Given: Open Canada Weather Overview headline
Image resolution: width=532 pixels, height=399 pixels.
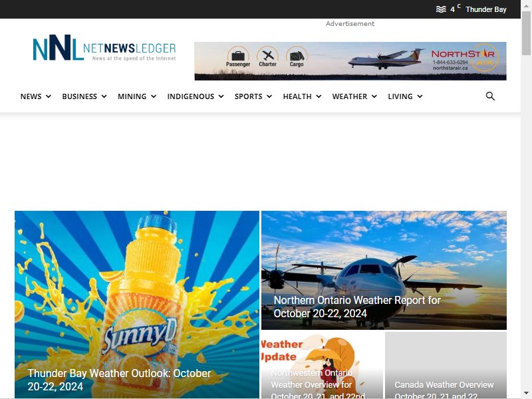Looking at the screenshot, I should coord(444,390).
